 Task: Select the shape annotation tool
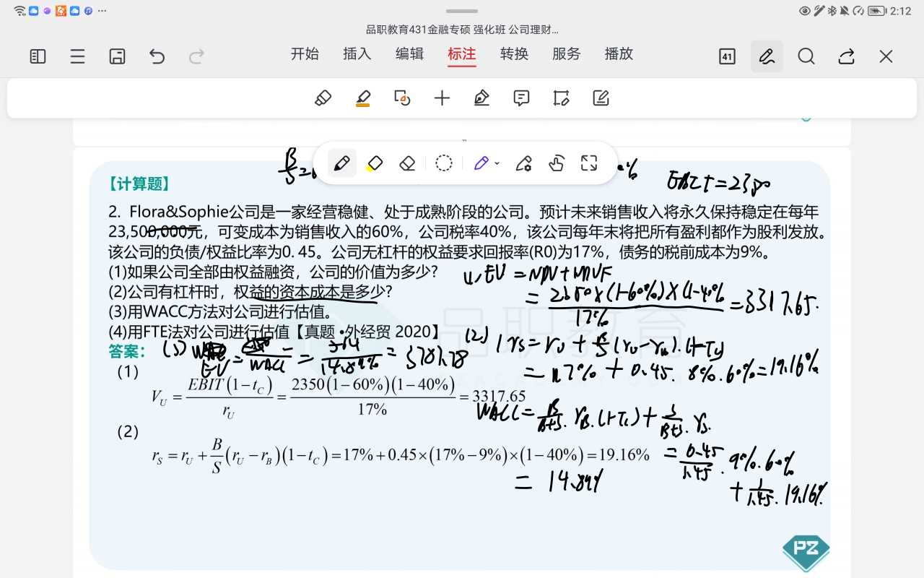point(402,98)
